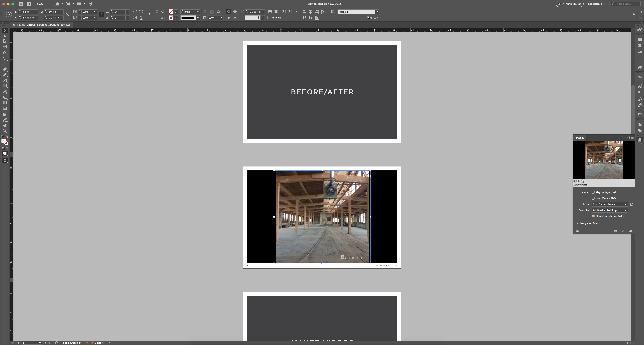This screenshot has width=644, height=345.
Task: Select Essentials workspace dropdown menu
Action: pyautogui.click(x=597, y=4)
